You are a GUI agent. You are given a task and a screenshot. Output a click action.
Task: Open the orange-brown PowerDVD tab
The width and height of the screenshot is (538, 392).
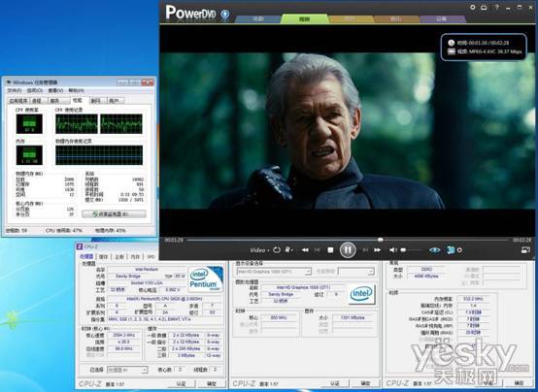coord(396,18)
